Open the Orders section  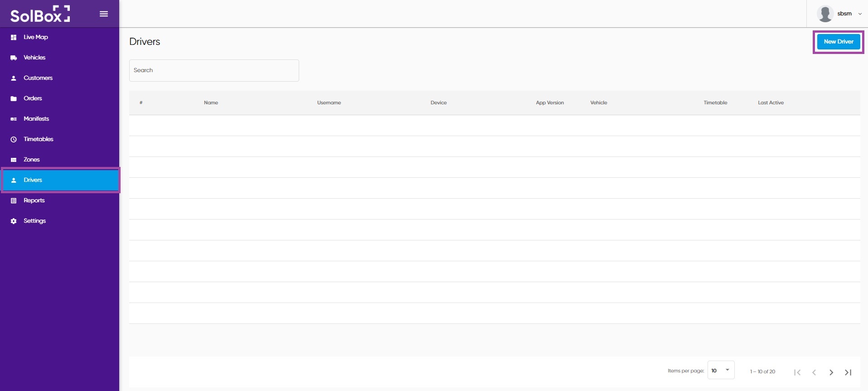coord(33,98)
